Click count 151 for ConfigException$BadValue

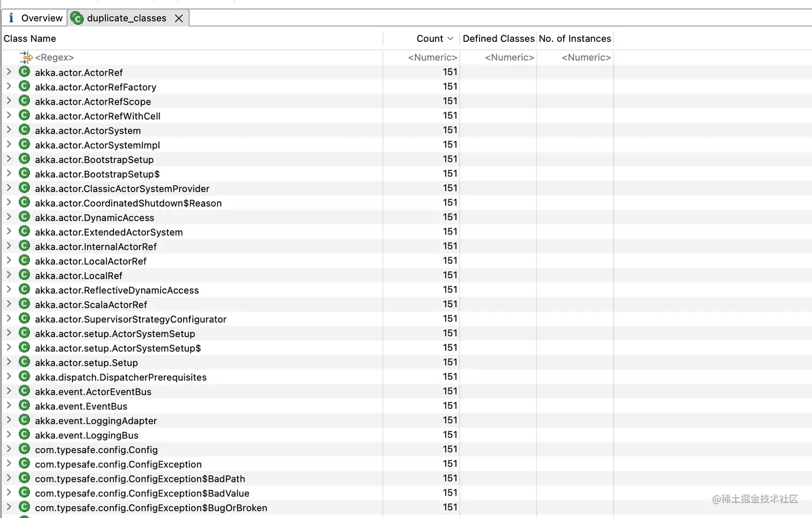click(x=450, y=492)
